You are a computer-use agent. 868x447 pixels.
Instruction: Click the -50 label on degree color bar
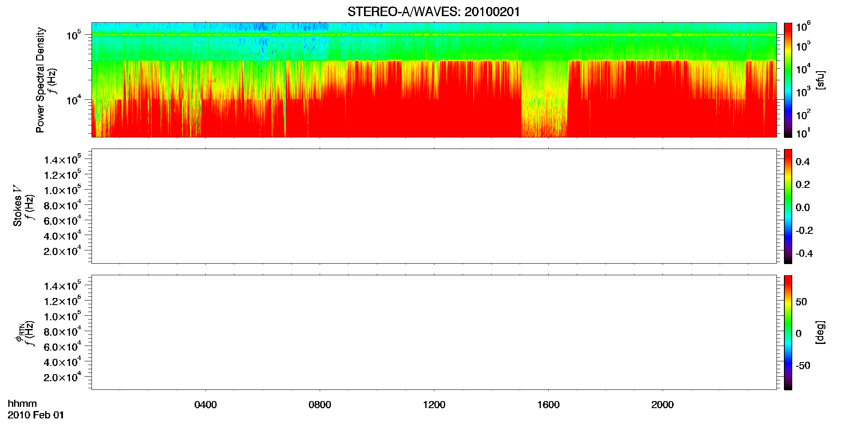pyautogui.click(x=803, y=365)
